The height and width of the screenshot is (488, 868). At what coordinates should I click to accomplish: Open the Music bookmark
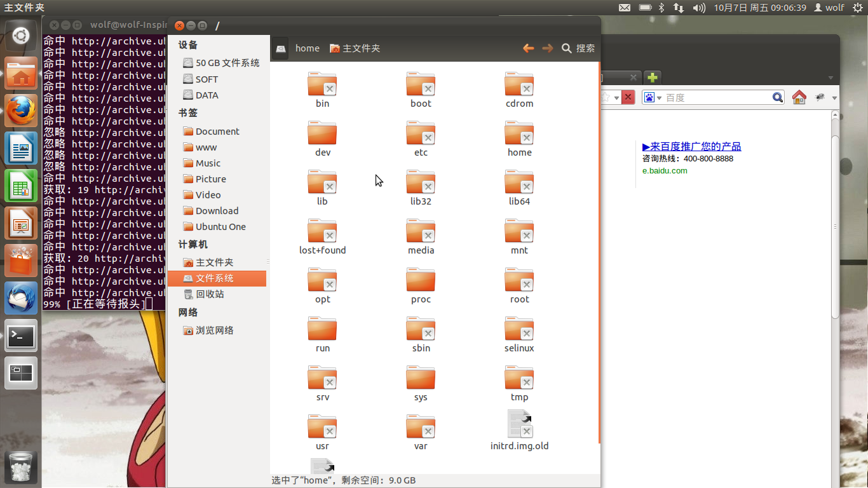(201, 163)
